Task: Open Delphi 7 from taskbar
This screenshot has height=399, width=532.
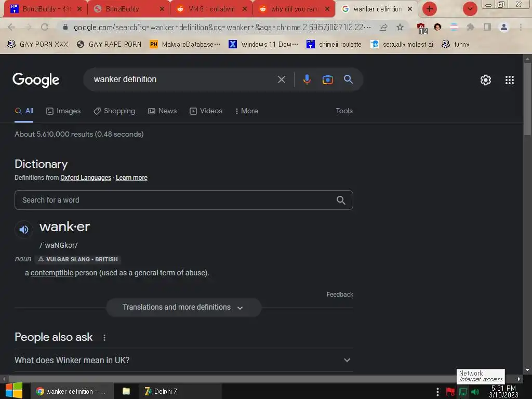Action: coord(179,391)
